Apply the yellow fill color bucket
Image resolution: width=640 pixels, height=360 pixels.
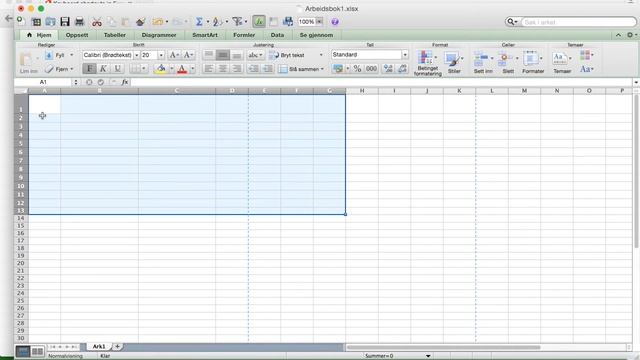tap(162, 69)
